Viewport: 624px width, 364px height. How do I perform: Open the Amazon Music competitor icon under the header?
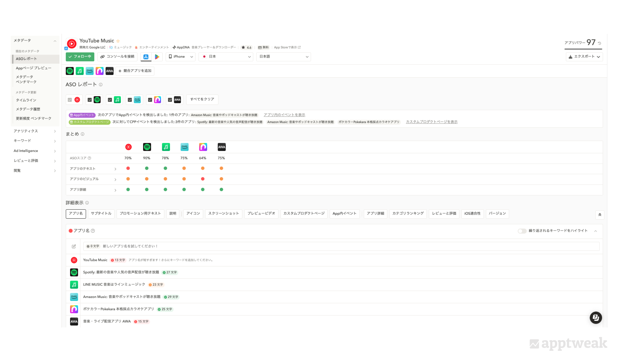pyautogui.click(x=89, y=71)
